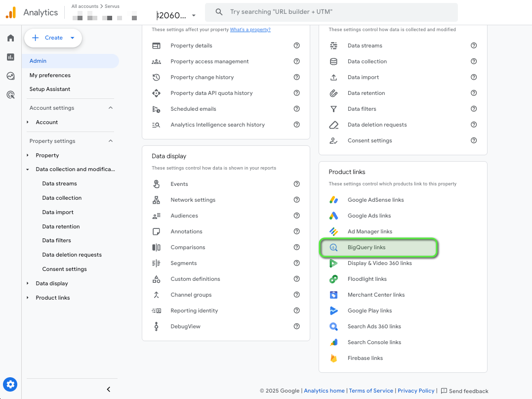
Task: Open the Advertising cursor icon
Action: pos(10,95)
